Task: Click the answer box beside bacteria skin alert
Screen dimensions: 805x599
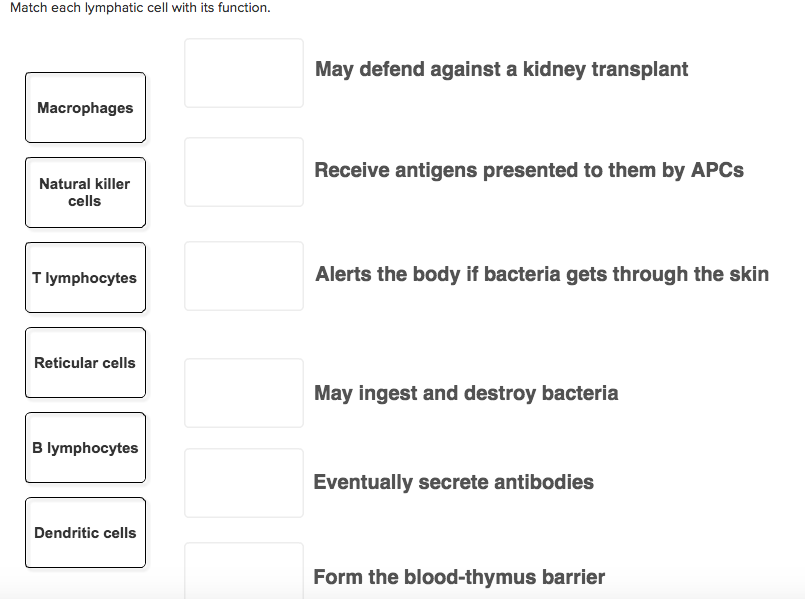Action: pyautogui.click(x=243, y=275)
